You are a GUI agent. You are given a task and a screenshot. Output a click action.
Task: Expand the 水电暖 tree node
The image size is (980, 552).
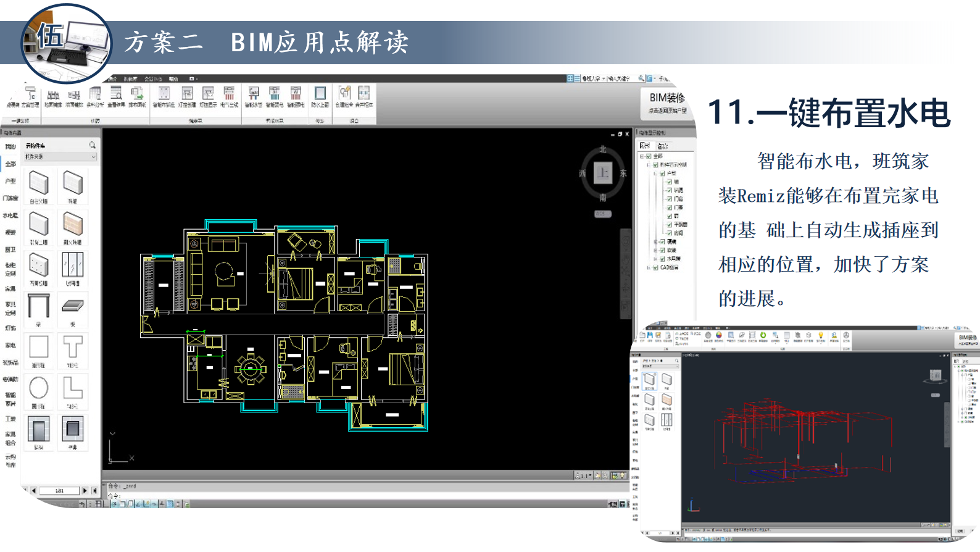click(x=655, y=259)
